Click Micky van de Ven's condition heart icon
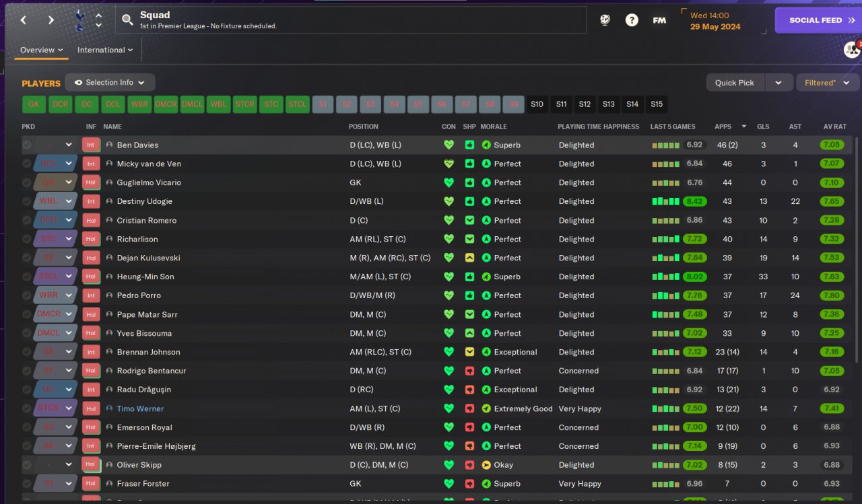Image resolution: width=862 pixels, height=504 pixels. click(449, 164)
